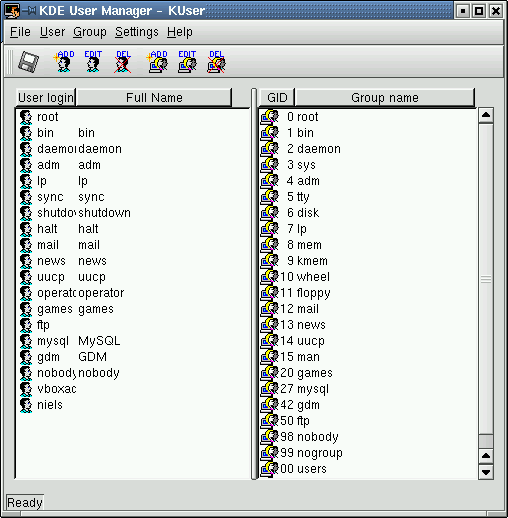Select the uucp user row
Viewport: 508px width, 518px height.
[133, 277]
